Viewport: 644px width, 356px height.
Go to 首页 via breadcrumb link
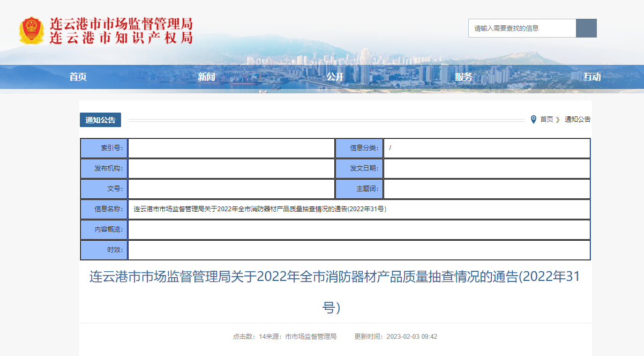[x=546, y=120]
